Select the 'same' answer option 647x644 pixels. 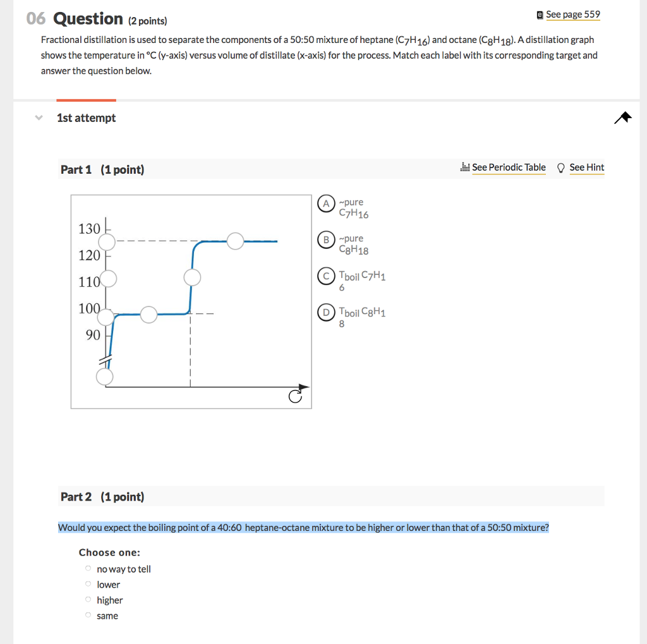[x=88, y=614]
